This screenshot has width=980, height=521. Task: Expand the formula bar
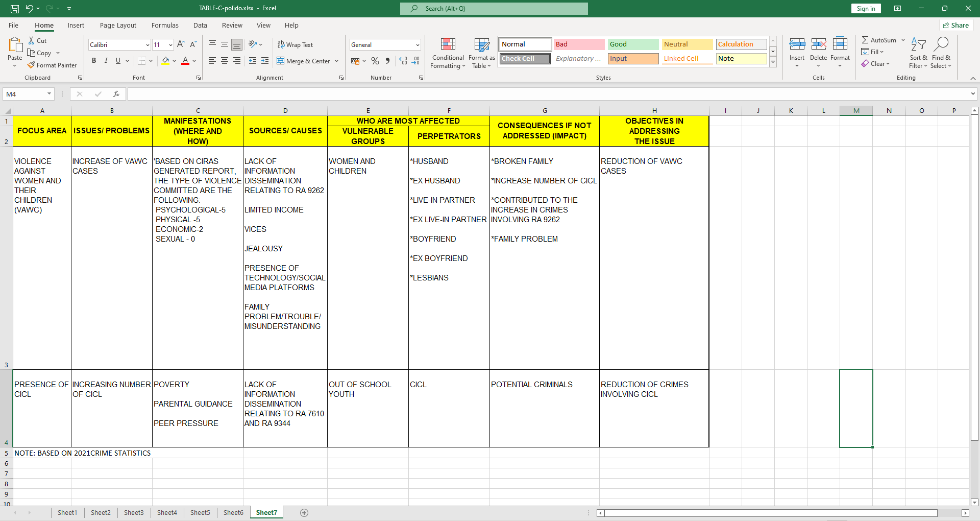(x=973, y=94)
